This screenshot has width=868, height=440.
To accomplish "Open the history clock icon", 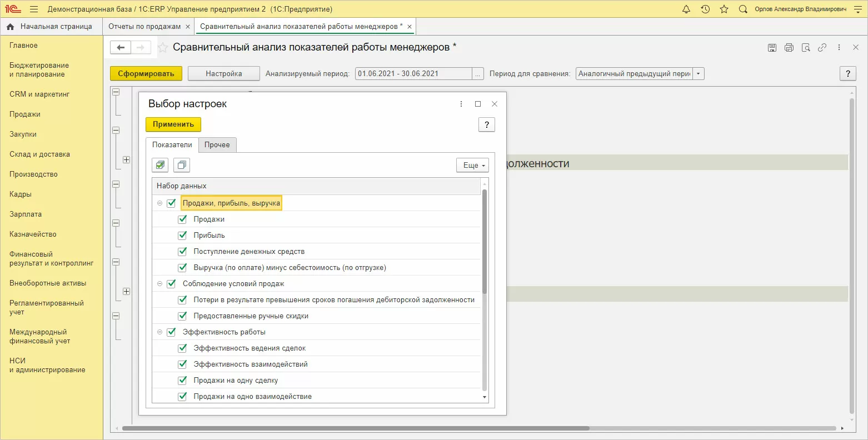I will (x=705, y=9).
